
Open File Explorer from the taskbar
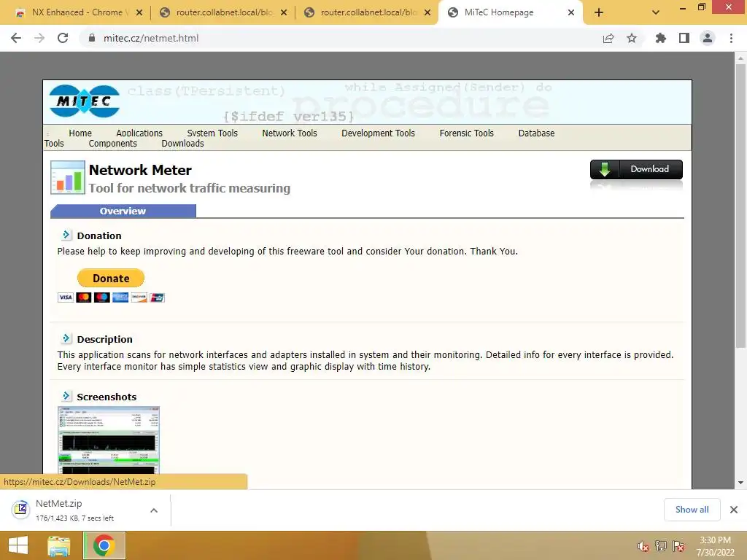click(x=59, y=545)
